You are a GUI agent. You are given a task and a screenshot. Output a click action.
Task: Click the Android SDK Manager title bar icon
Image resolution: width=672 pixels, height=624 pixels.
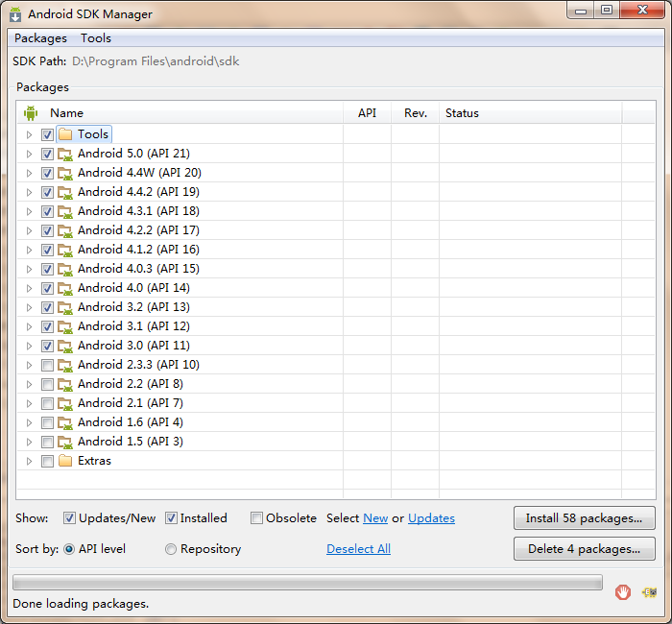coord(15,14)
